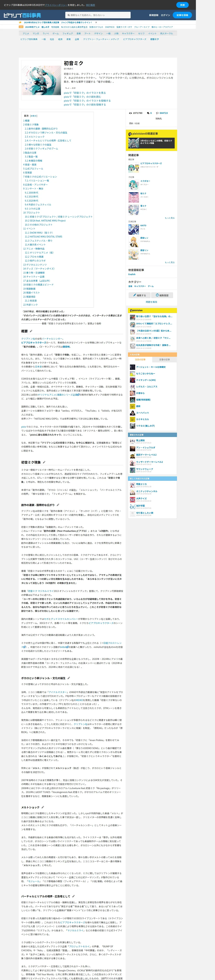This screenshot has width=215, height=980.
Task: Click the ONEPIECE trending tag
Action: pos(110,27)
